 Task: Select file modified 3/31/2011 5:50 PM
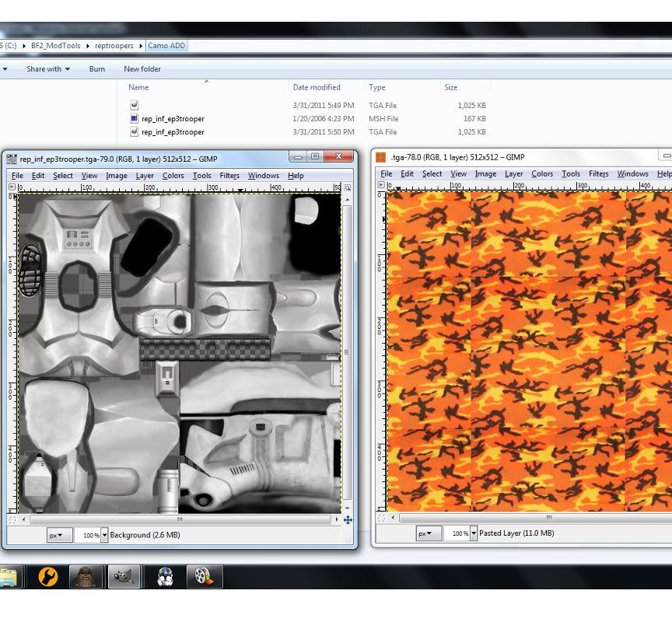tap(308, 131)
